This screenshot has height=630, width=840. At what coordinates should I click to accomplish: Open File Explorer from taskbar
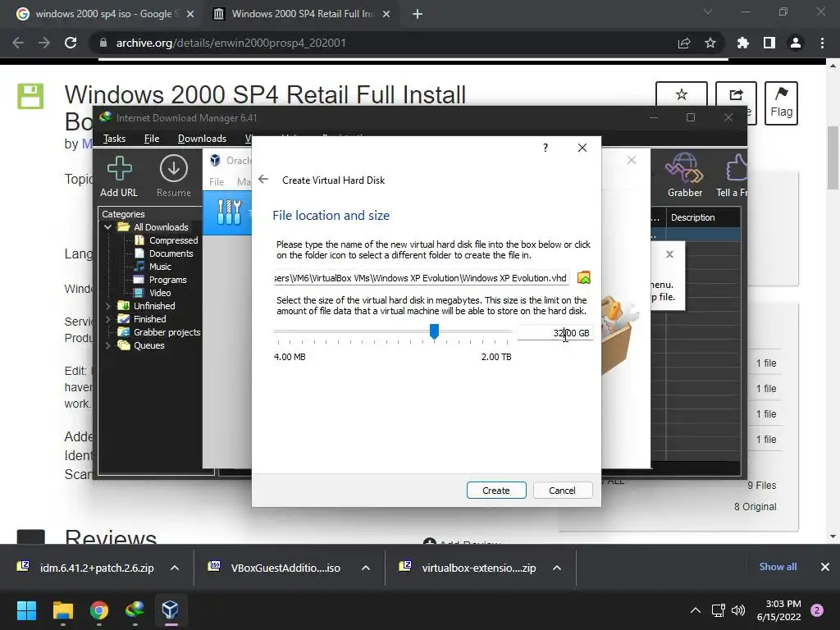(x=62, y=609)
